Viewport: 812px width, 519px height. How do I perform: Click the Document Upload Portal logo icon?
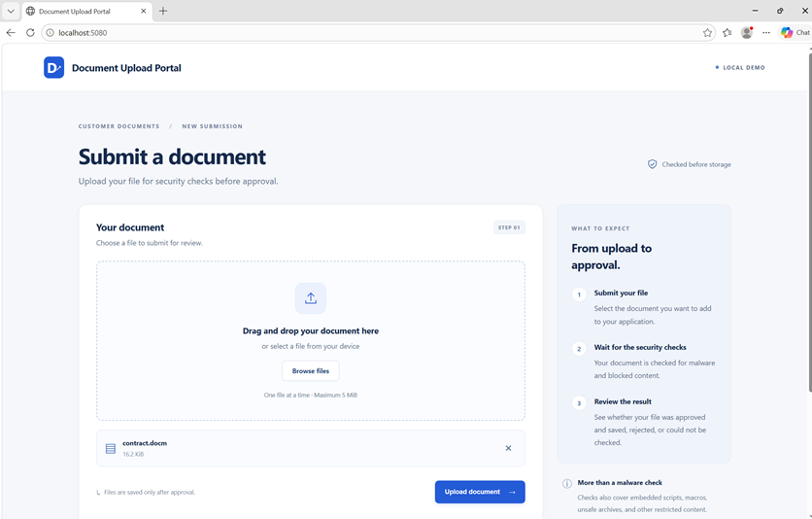pos(53,67)
